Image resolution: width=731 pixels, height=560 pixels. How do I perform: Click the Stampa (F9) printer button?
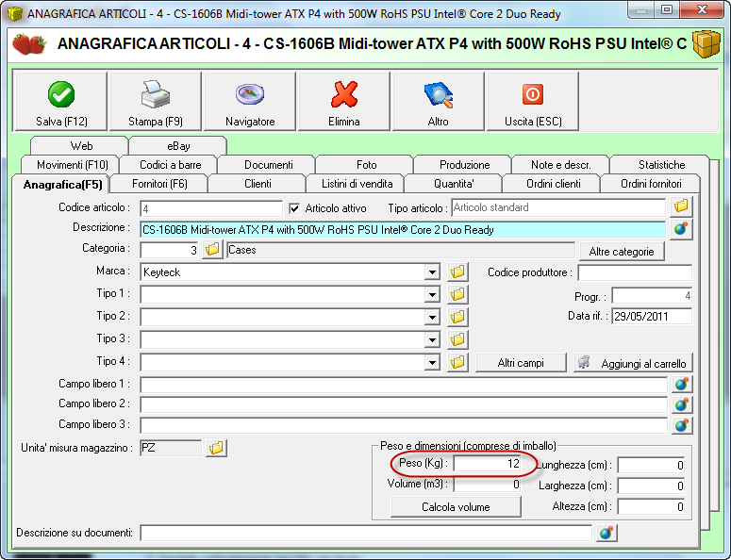pos(156,102)
